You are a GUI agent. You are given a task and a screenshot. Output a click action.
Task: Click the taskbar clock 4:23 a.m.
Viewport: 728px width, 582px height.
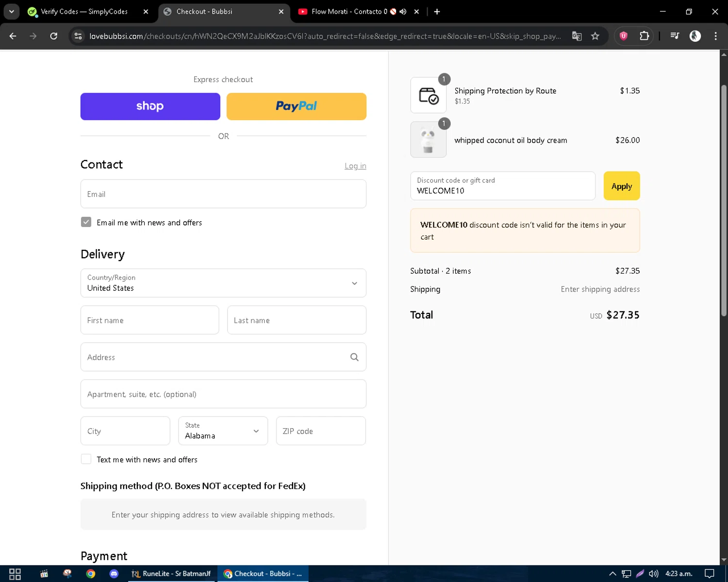point(679,574)
